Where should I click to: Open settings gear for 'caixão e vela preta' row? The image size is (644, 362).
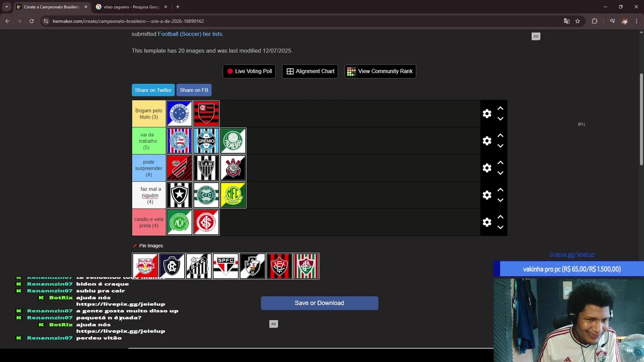487,222
